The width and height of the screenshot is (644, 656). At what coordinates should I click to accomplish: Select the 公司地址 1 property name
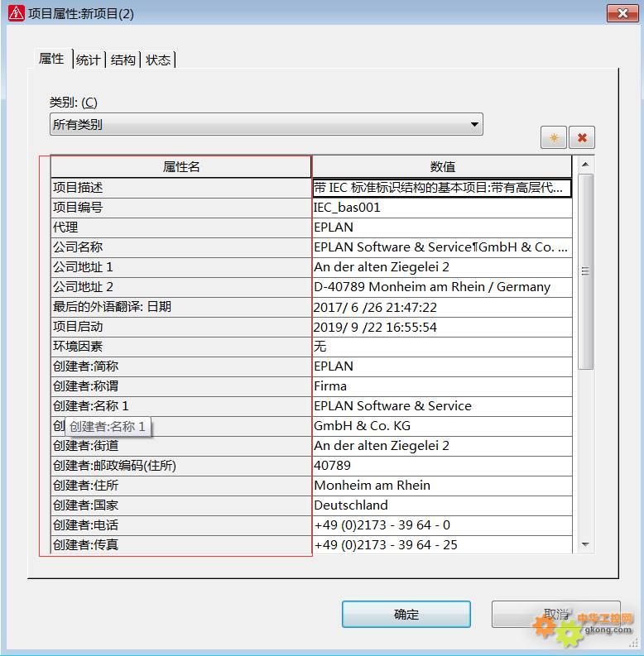[181, 267]
